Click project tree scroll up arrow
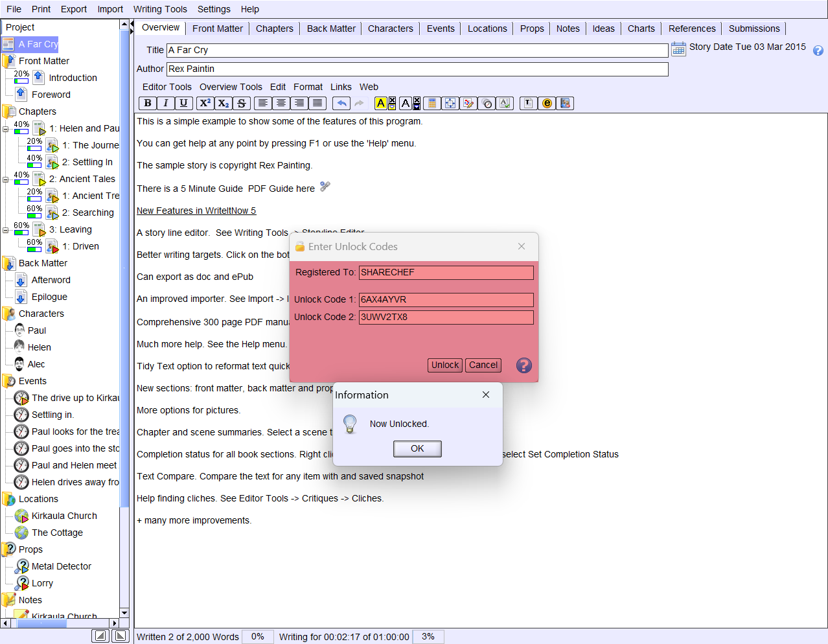The height and width of the screenshot is (644, 828). coord(124,25)
